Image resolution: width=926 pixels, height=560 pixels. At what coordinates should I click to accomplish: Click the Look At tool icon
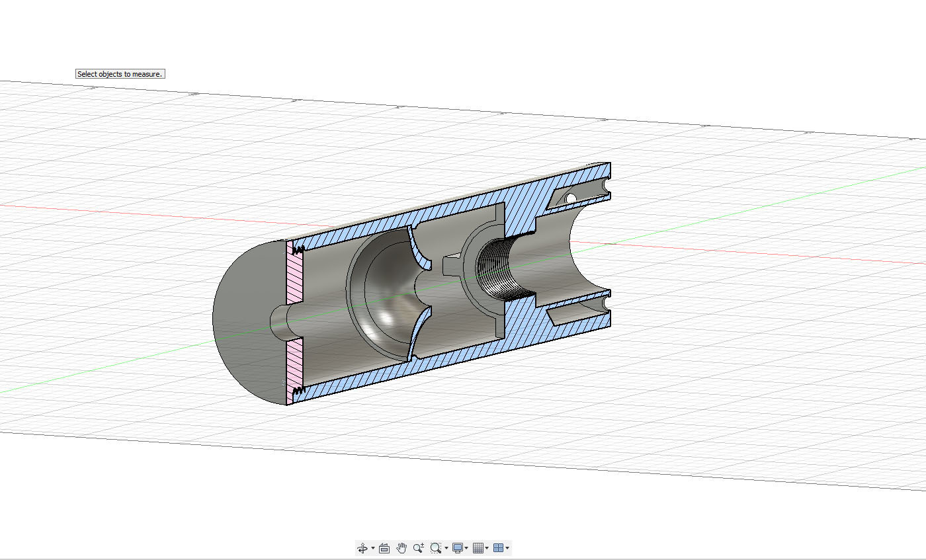coord(384,548)
